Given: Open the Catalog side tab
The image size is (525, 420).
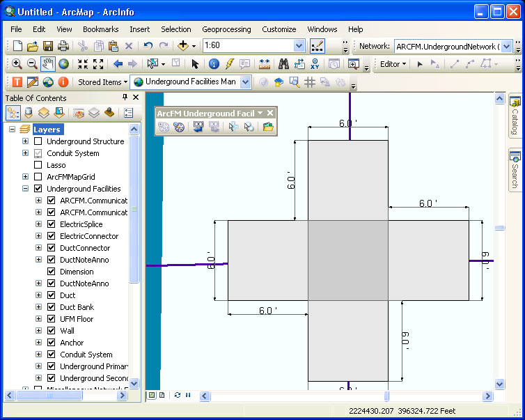Looking at the screenshot, I should tap(515, 116).
